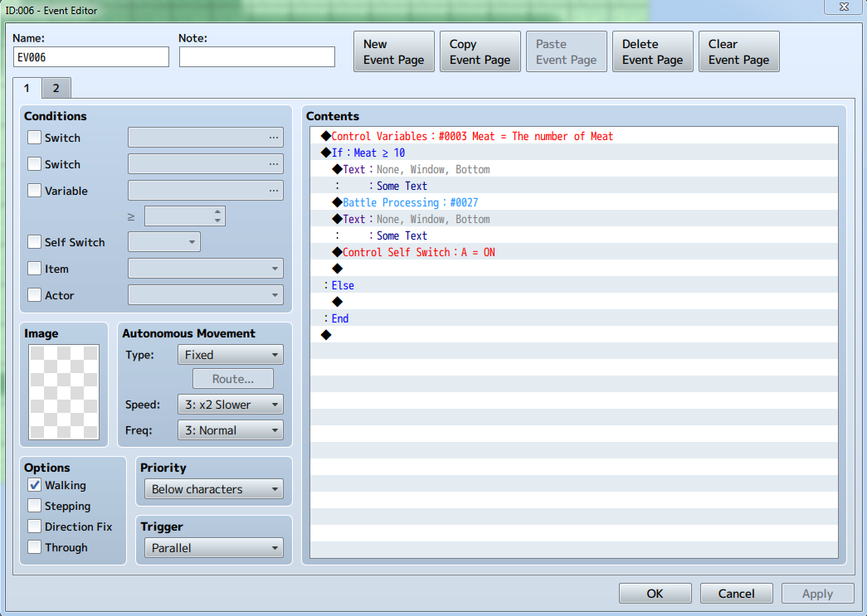Select the last empty command line after End
The height and width of the screenshot is (616, 867).
[574, 335]
